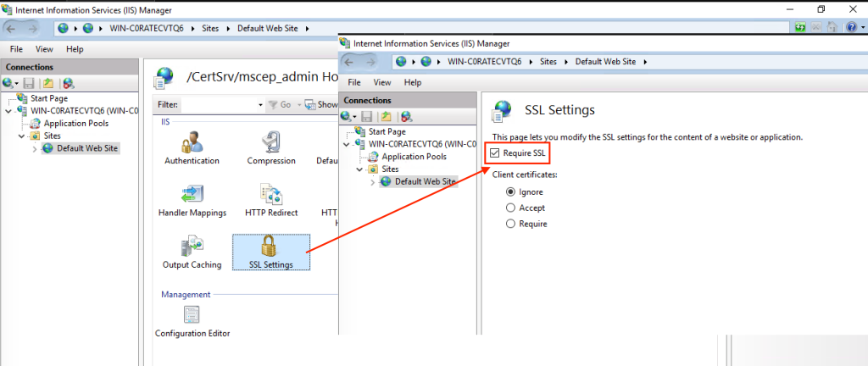The image size is (868, 366).
Task: Select the Accept client certificates option
Action: tap(510, 208)
